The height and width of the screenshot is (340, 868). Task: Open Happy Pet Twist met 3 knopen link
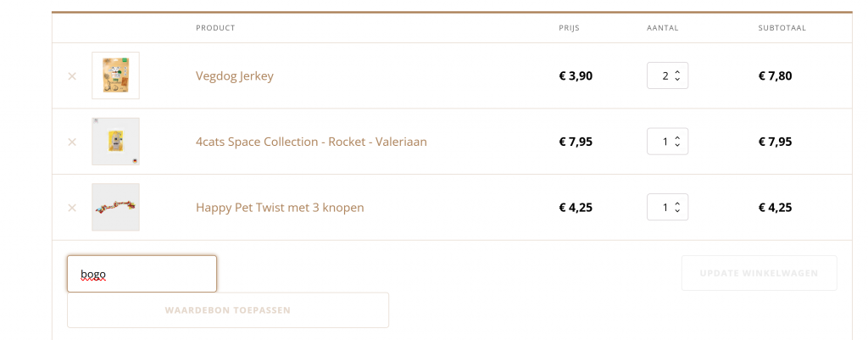point(280,208)
